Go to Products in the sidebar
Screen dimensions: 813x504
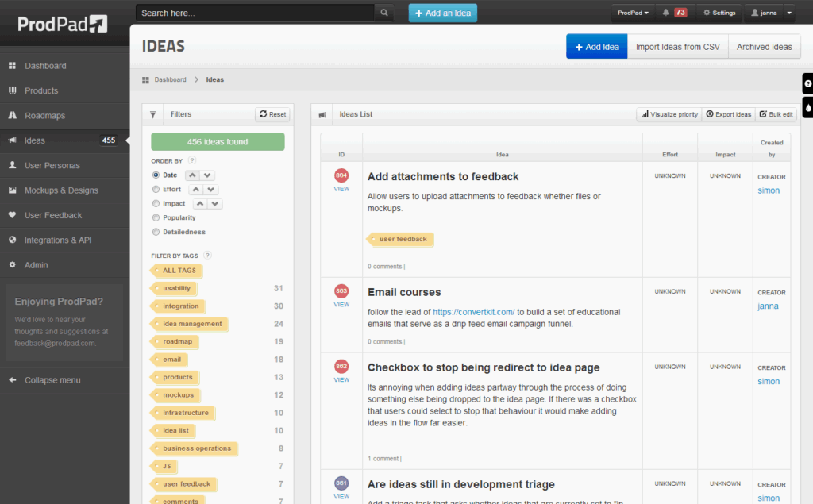[65, 90]
